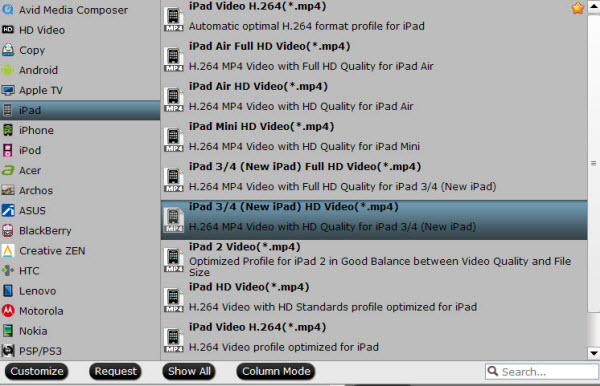Click the iPhone category icon

[8, 130]
